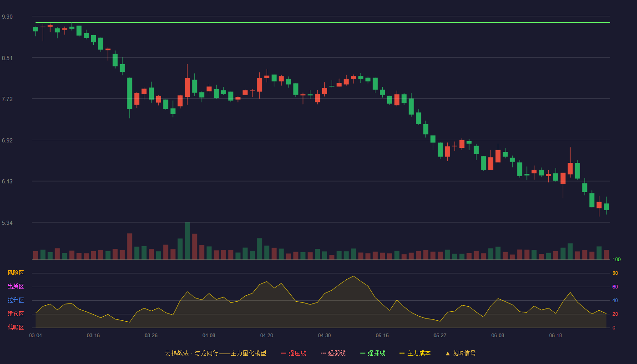This screenshot has height=364, width=637.
Task: Click the 04-30 date label
Action: pos(324,335)
